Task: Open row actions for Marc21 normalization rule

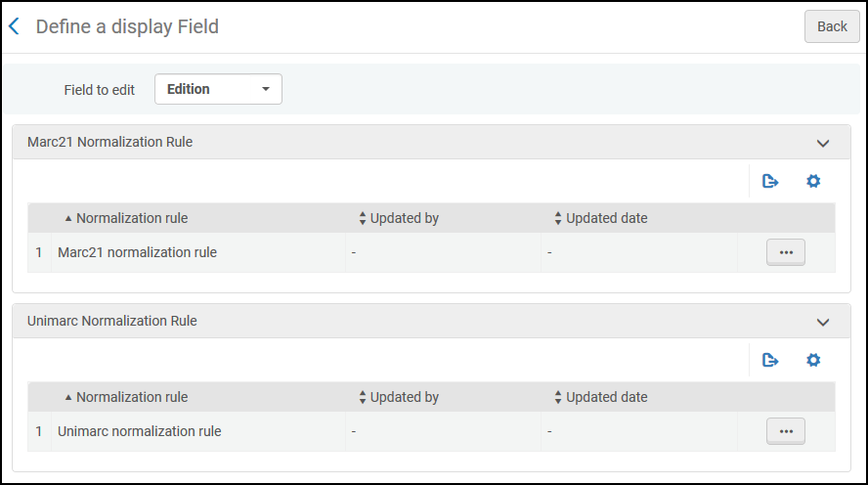Action: [786, 252]
